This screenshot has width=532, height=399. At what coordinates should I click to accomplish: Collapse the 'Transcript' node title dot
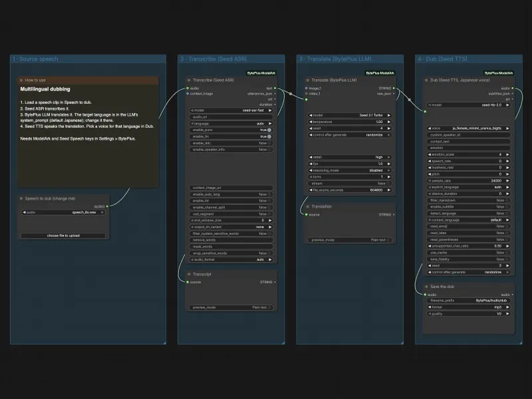[x=189, y=274]
